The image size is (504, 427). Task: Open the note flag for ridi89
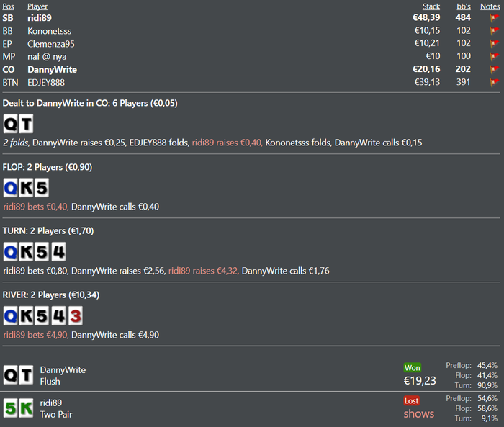coord(494,18)
